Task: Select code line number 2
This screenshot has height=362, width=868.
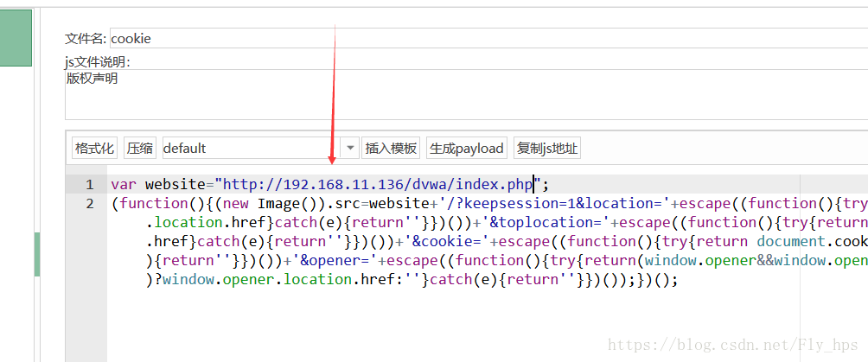Action: click(90, 203)
